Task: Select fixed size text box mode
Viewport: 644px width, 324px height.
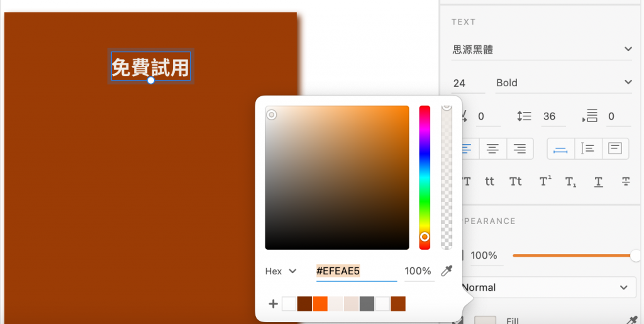Action: (x=615, y=148)
